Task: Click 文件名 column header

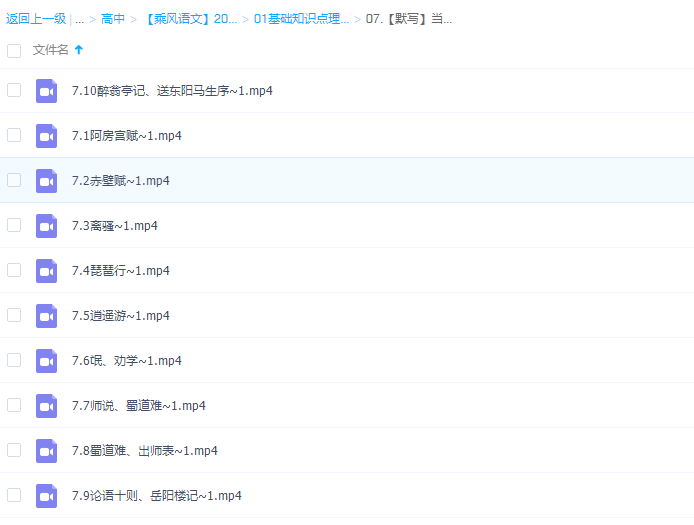Action: [51, 50]
